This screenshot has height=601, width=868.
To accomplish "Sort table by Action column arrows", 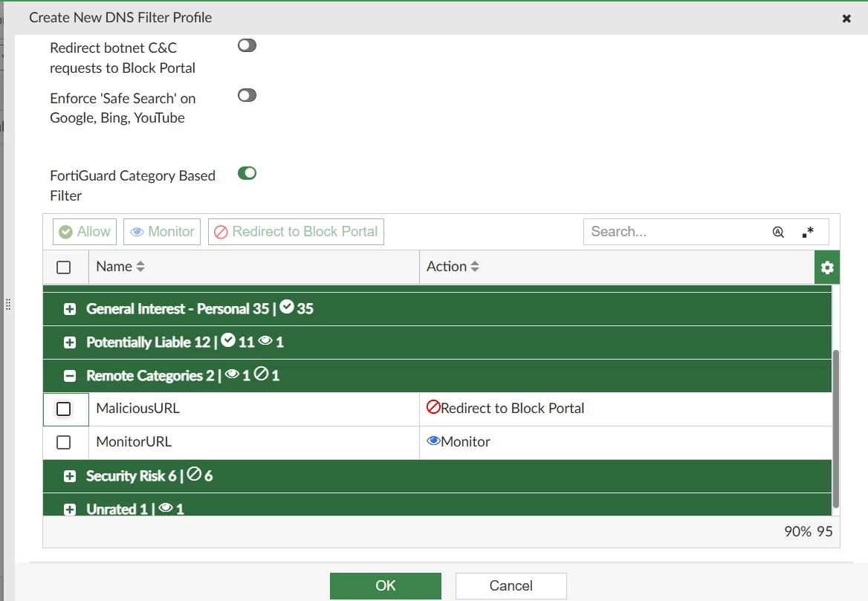I will (475, 266).
